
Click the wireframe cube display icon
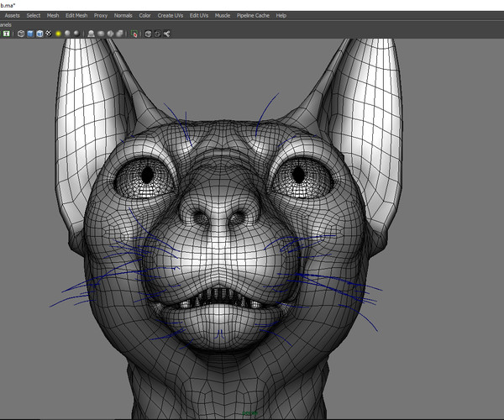(x=20, y=34)
